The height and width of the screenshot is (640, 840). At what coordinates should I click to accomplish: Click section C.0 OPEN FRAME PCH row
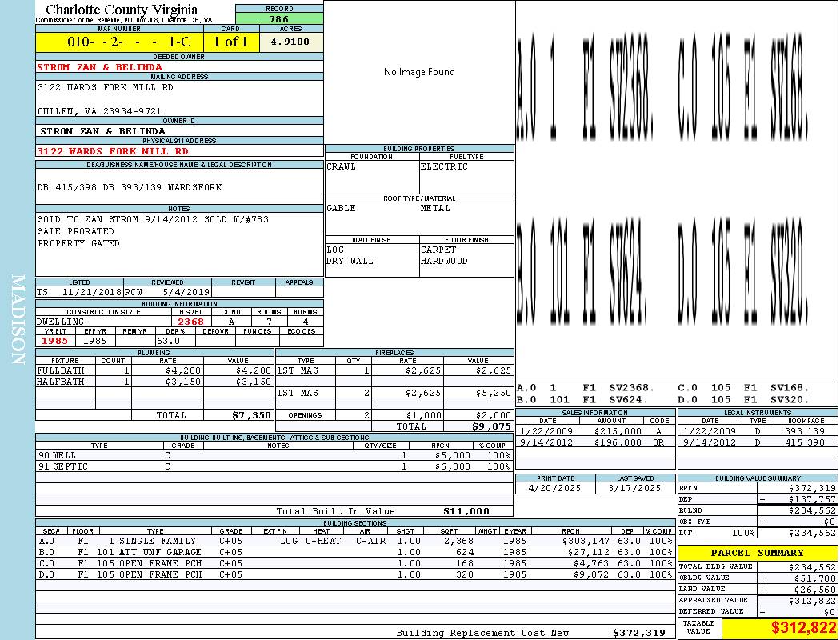tap(356, 563)
